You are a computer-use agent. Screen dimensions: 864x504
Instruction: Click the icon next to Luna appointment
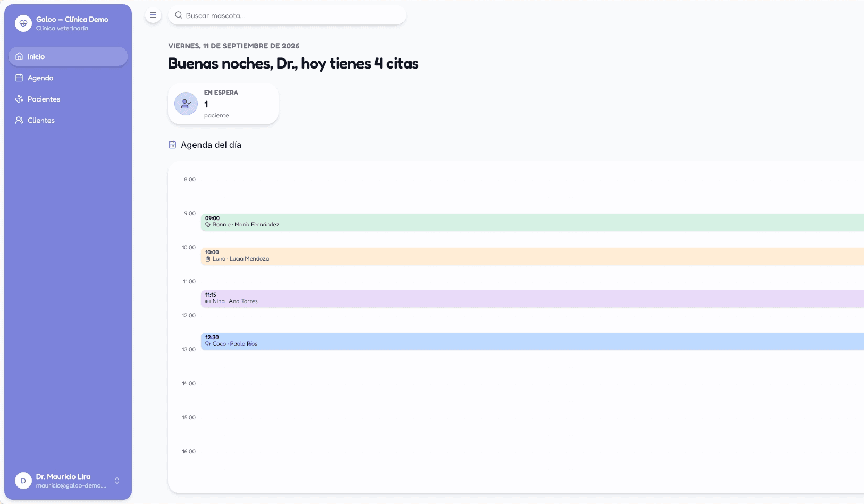click(208, 259)
